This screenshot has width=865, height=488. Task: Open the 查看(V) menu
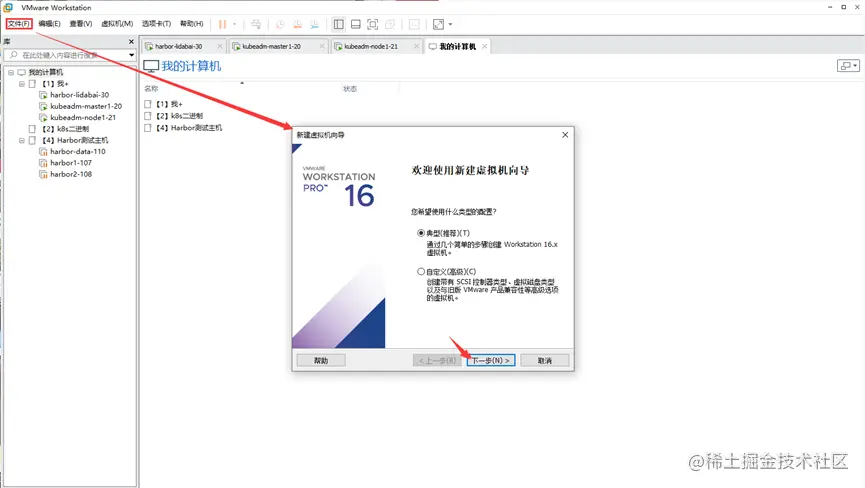(x=81, y=24)
